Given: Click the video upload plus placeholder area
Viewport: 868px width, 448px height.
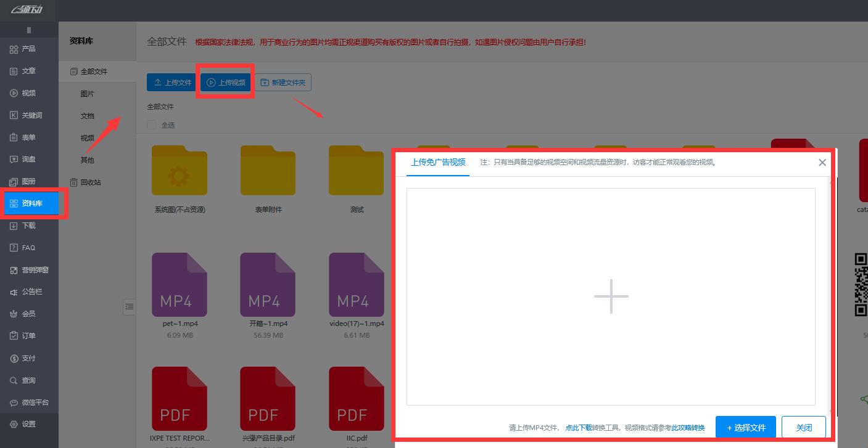Looking at the screenshot, I should tap(611, 296).
